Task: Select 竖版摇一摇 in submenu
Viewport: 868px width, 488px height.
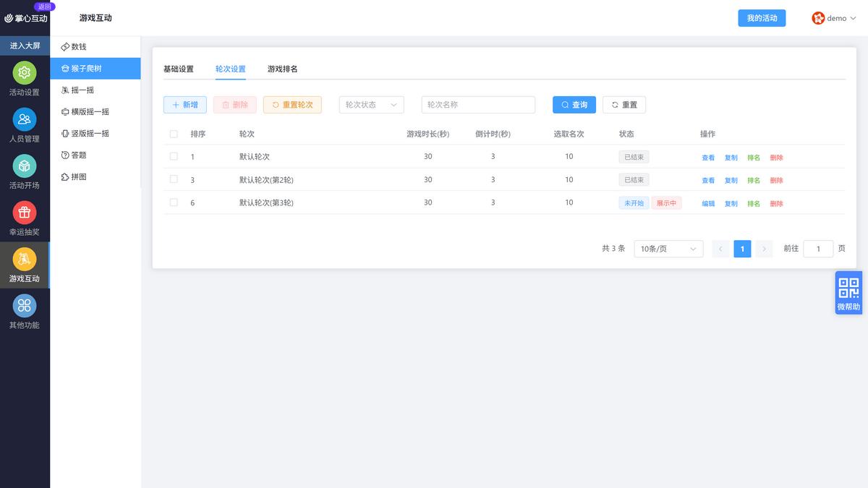Action: coord(95,134)
